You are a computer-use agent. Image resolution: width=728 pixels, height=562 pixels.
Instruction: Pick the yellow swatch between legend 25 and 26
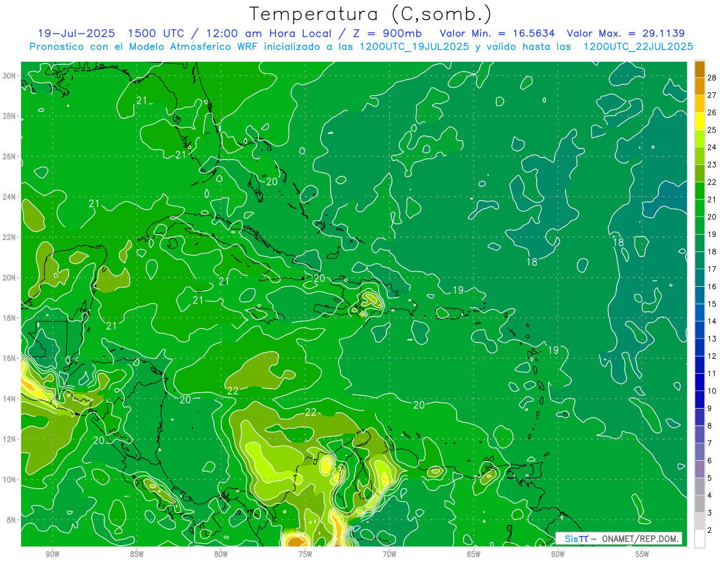[699, 121]
